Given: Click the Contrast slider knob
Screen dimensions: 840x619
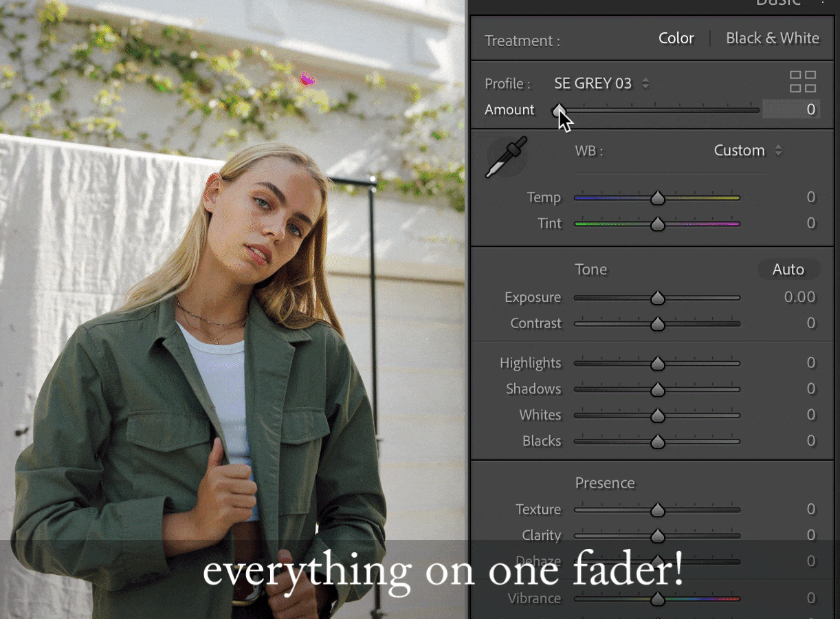Looking at the screenshot, I should (x=657, y=324).
